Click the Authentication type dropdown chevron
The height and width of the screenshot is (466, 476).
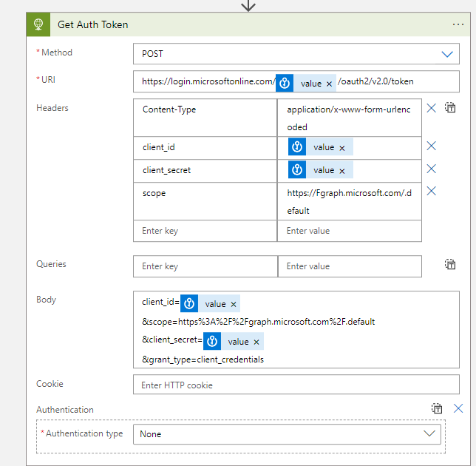[x=429, y=433]
